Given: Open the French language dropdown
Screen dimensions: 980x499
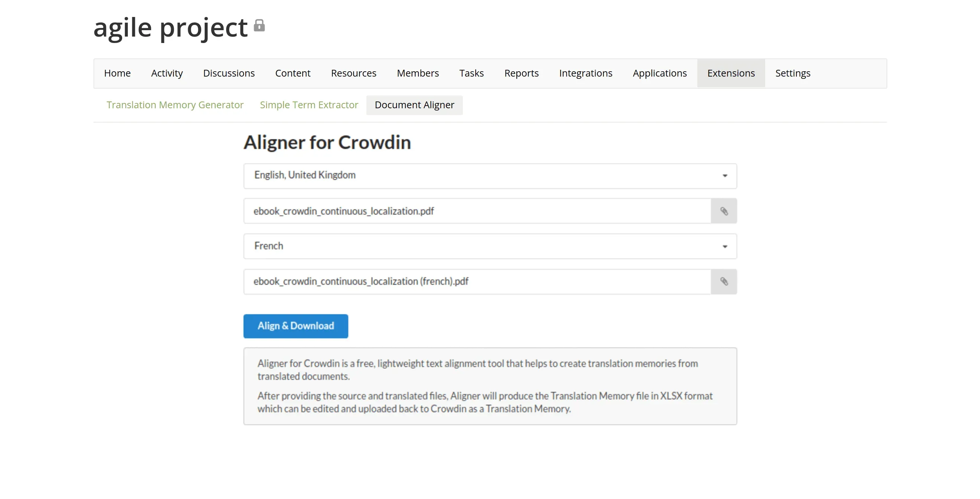Looking at the screenshot, I should point(490,246).
